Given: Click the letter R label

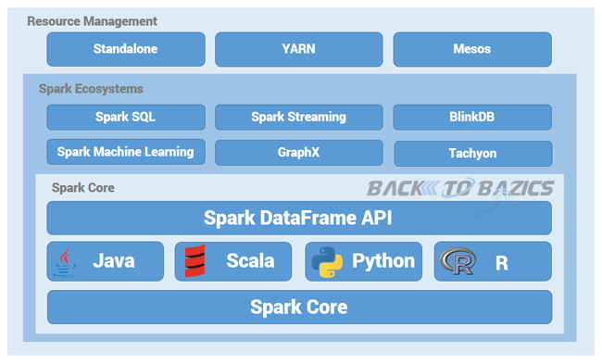Looking at the screenshot, I should (502, 263).
